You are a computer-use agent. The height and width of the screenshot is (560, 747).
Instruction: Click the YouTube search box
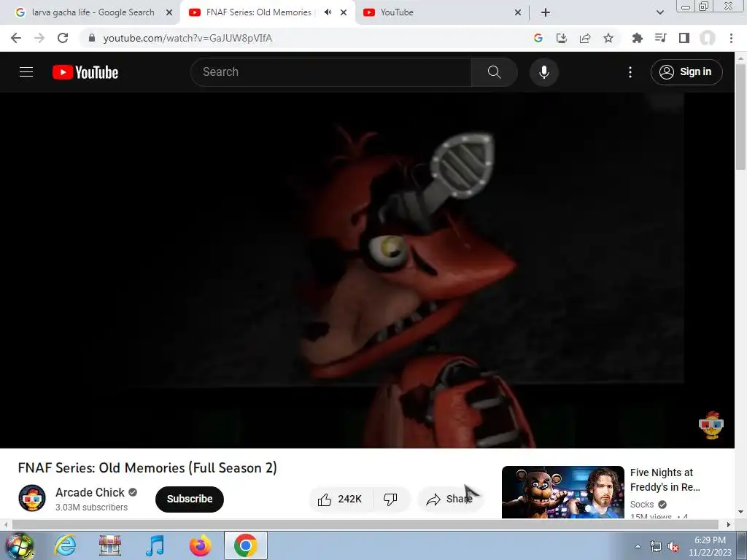point(330,72)
